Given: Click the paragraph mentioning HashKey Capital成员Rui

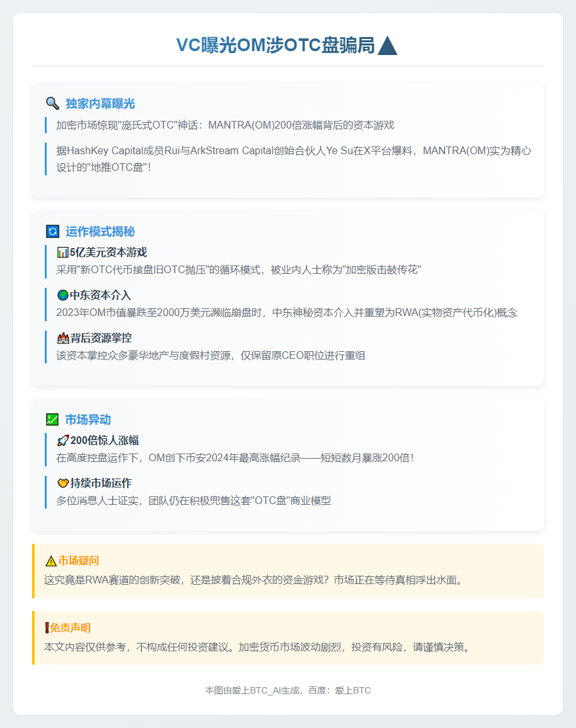Looking at the screenshot, I should click(x=294, y=159).
